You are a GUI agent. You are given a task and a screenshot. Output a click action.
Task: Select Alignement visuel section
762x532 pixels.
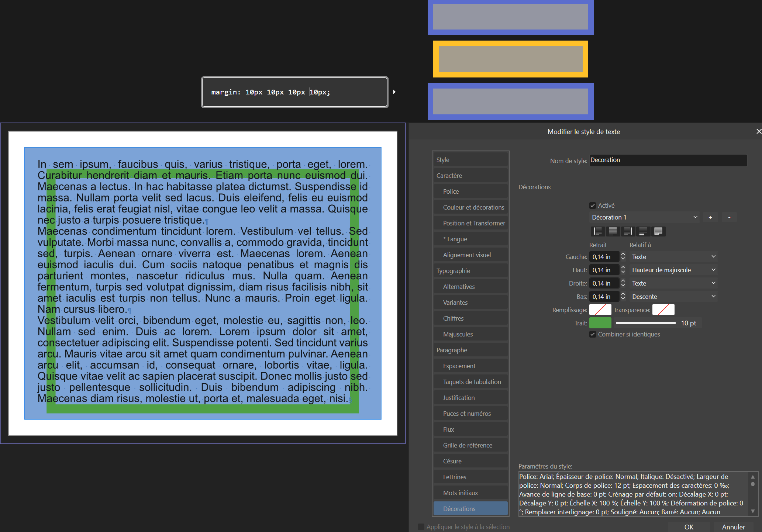[470, 255]
